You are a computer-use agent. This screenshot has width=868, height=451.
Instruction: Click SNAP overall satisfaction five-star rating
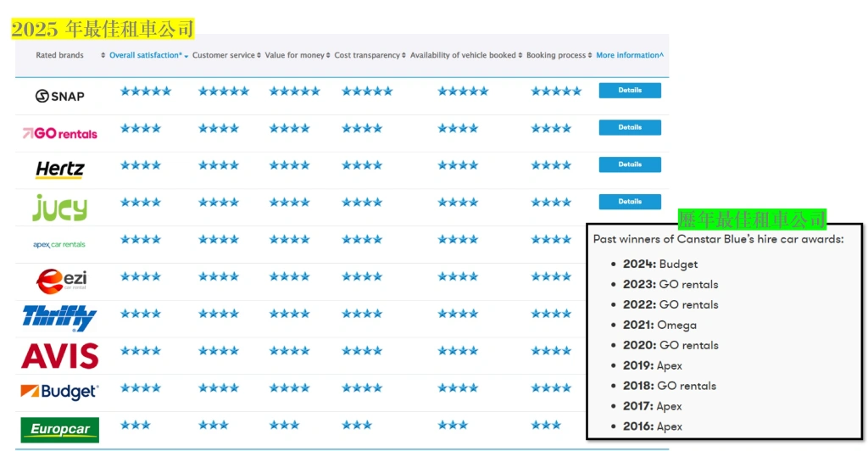point(146,92)
